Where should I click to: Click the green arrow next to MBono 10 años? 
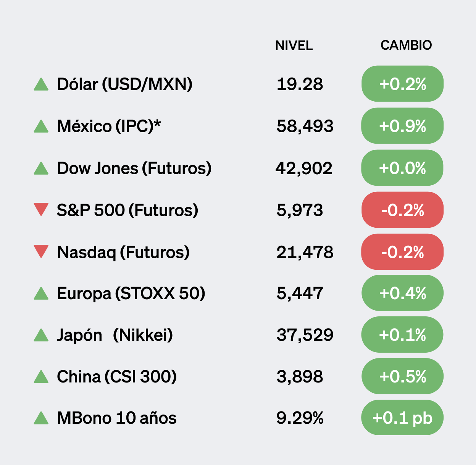point(41,419)
